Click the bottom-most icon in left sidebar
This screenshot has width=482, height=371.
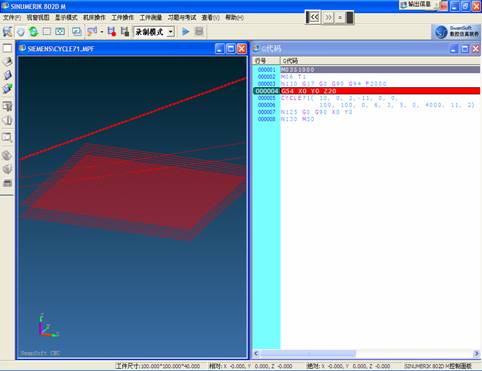coord(7,183)
